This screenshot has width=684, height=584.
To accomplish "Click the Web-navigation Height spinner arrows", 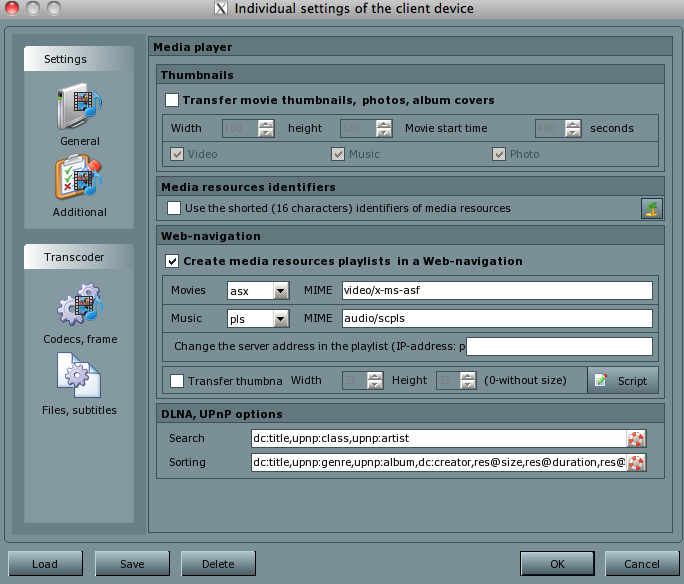I will (468, 380).
